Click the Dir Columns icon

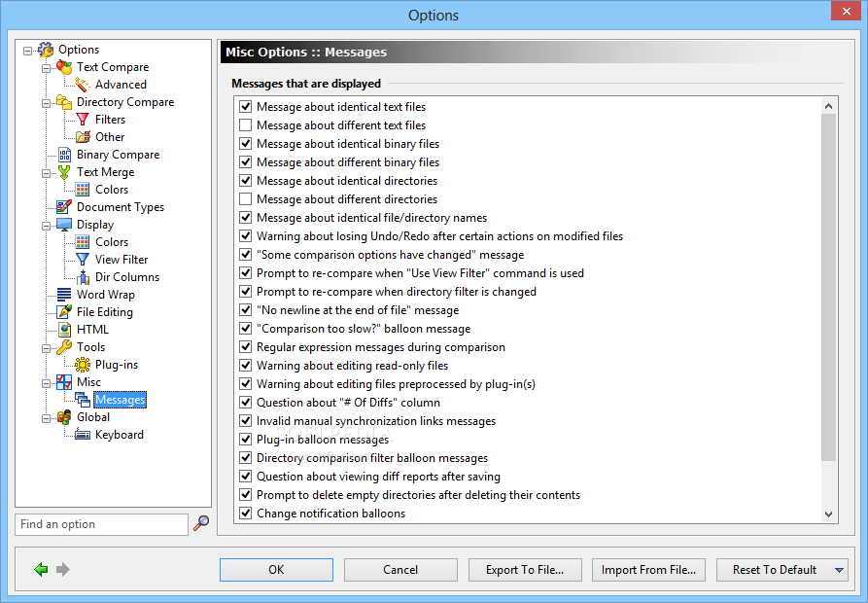coord(83,277)
